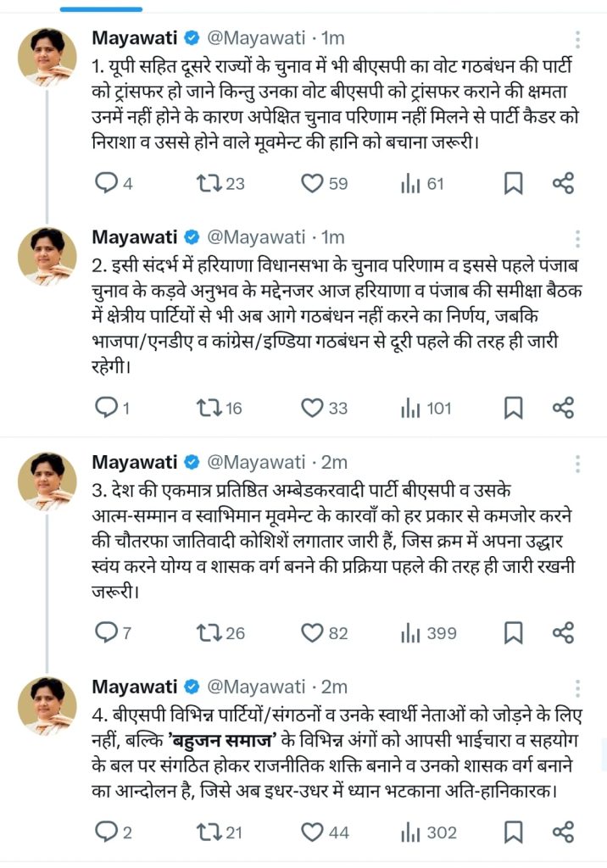The height and width of the screenshot is (868, 607).
Task: Share the first tweet in the thread
Action: pos(564,183)
